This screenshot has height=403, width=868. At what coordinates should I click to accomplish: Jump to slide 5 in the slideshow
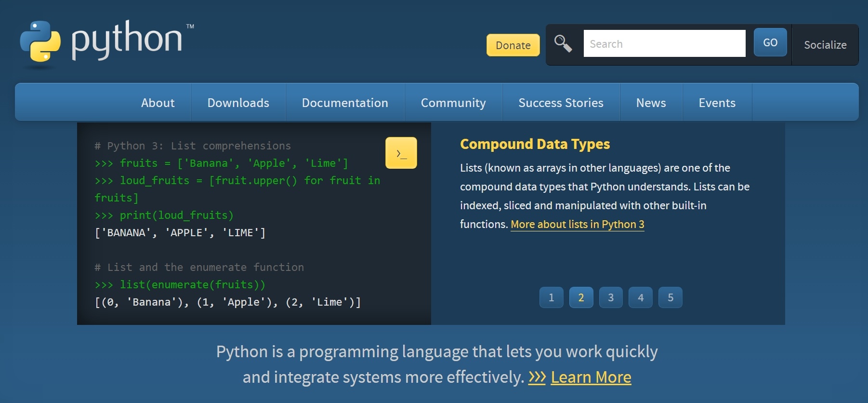click(x=670, y=297)
